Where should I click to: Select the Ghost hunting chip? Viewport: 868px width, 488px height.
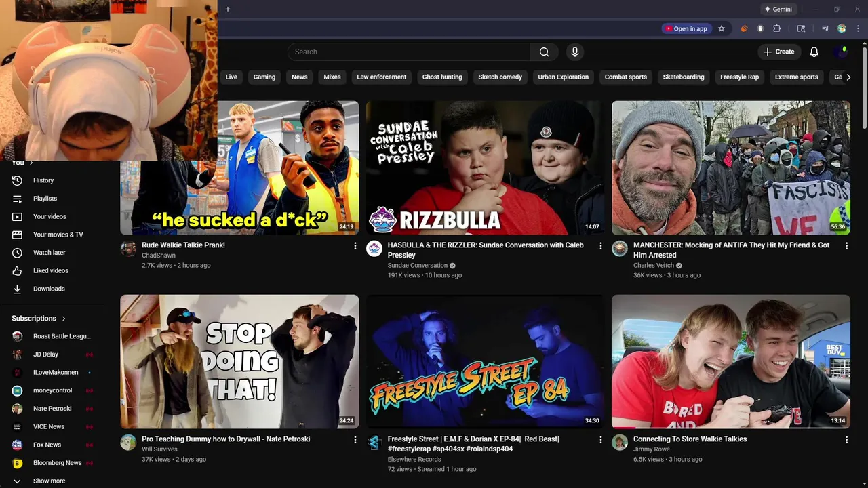click(442, 77)
